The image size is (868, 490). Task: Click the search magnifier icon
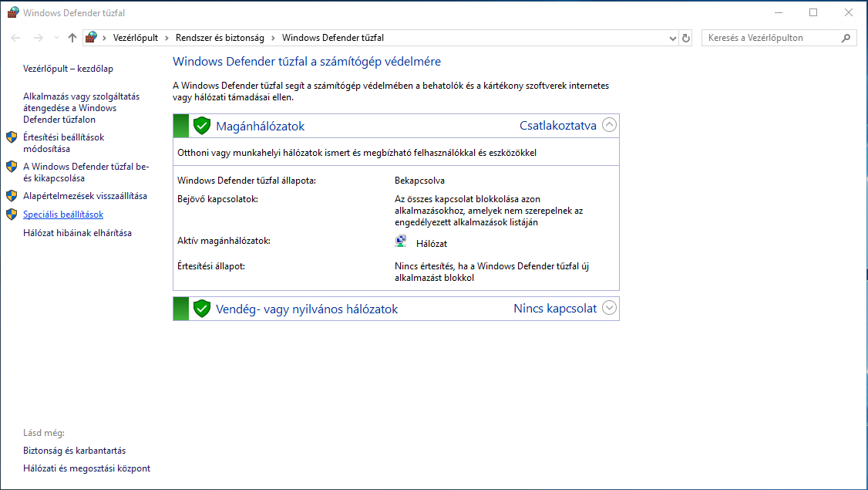tap(846, 38)
